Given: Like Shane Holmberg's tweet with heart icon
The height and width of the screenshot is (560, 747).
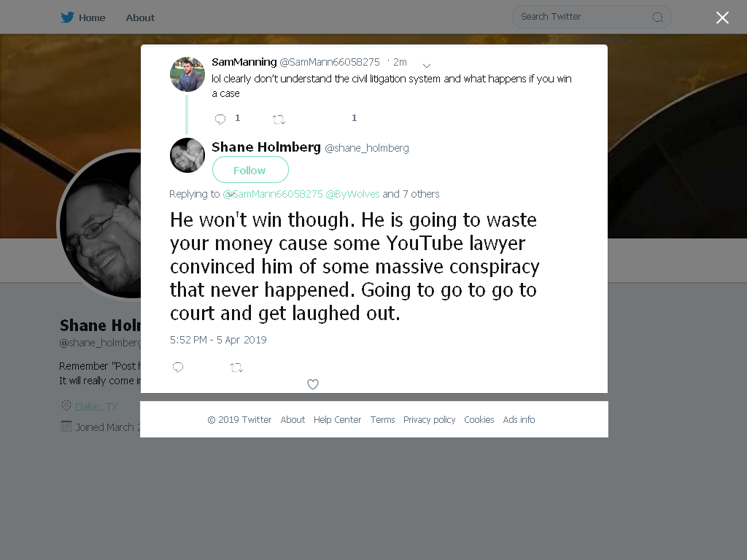Looking at the screenshot, I should coord(312,384).
